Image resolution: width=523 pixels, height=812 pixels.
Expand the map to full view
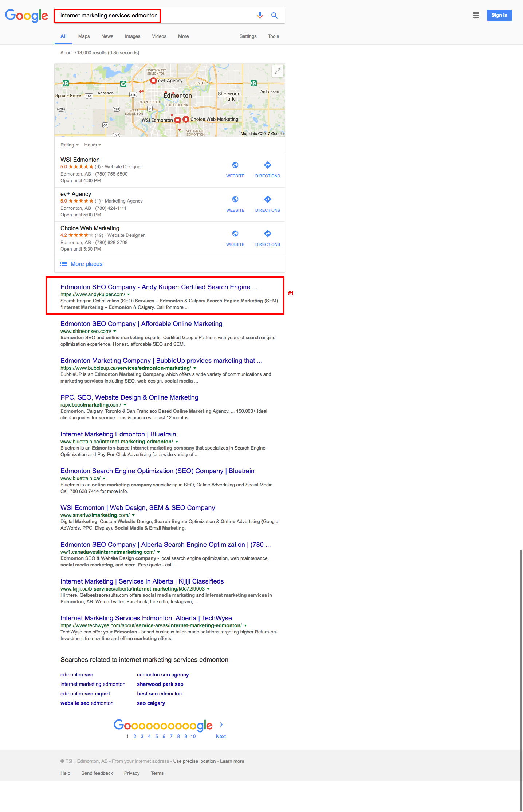pos(278,71)
